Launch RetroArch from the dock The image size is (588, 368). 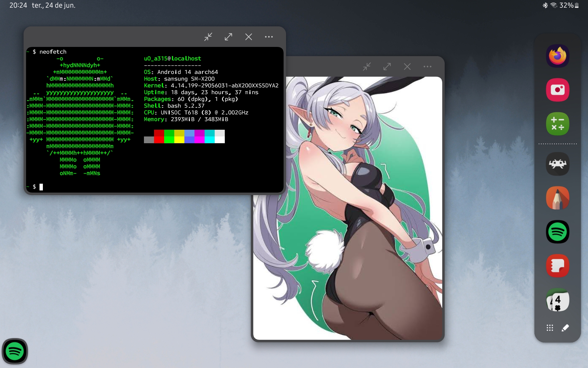[x=557, y=164]
